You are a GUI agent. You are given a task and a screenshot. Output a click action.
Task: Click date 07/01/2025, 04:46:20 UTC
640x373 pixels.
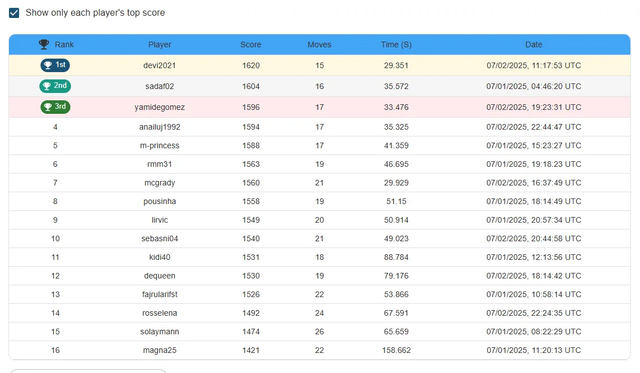click(x=533, y=86)
